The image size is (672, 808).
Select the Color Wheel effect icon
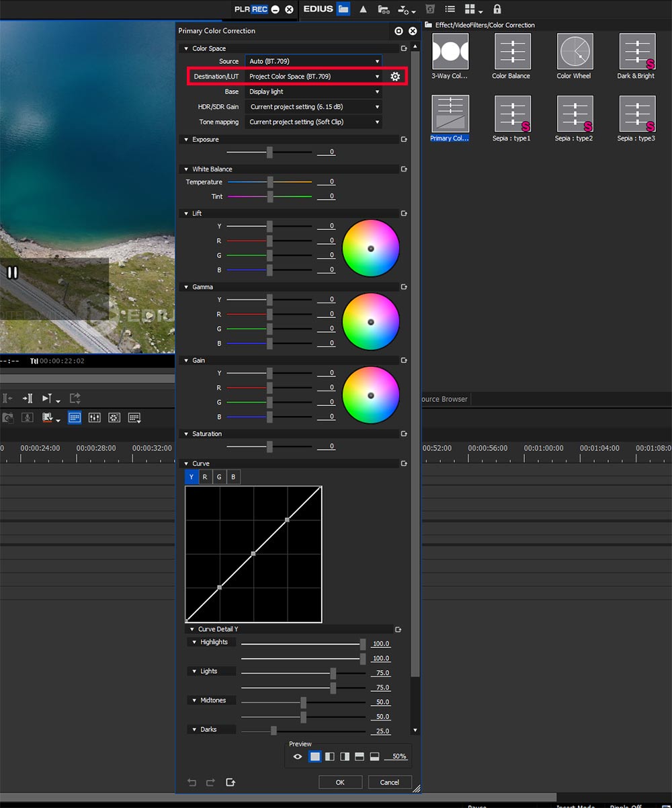point(573,52)
